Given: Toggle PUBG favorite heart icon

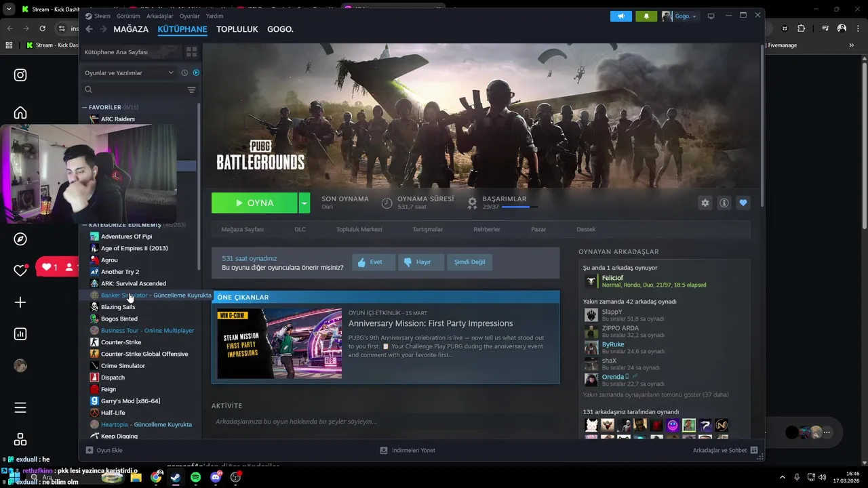Looking at the screenshot, I should [x=743, y=203].
